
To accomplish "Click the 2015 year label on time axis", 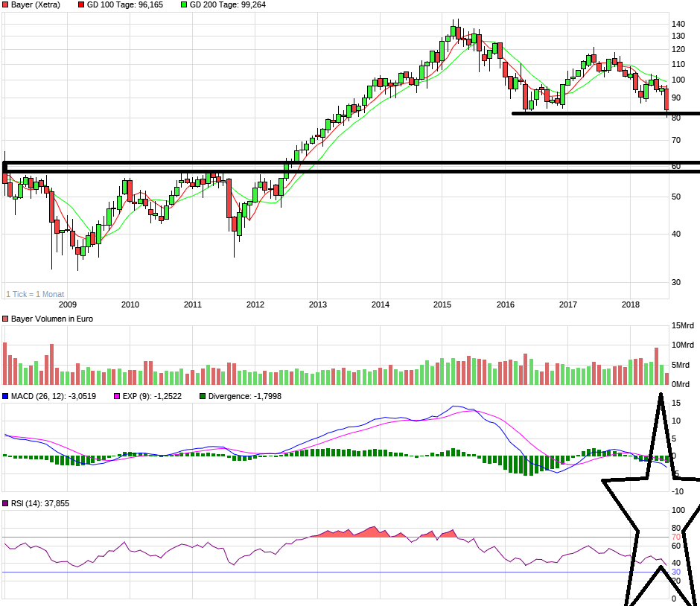I will coord(442,304).
